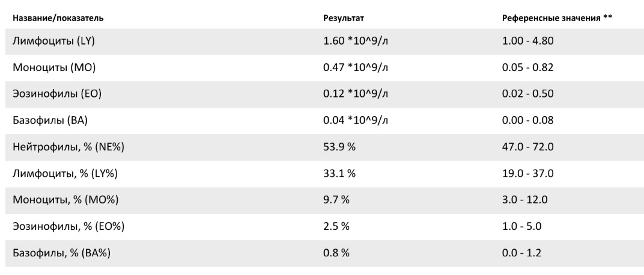Select the Базофилы (BA) row label
The image size is (644, 275).
point(50,120)
